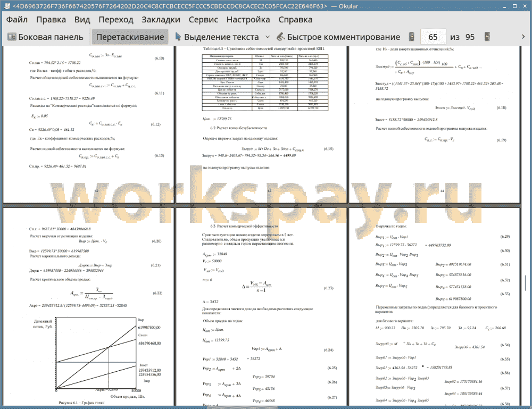
Task: Click the page number field showing 65
Action: 433,37
